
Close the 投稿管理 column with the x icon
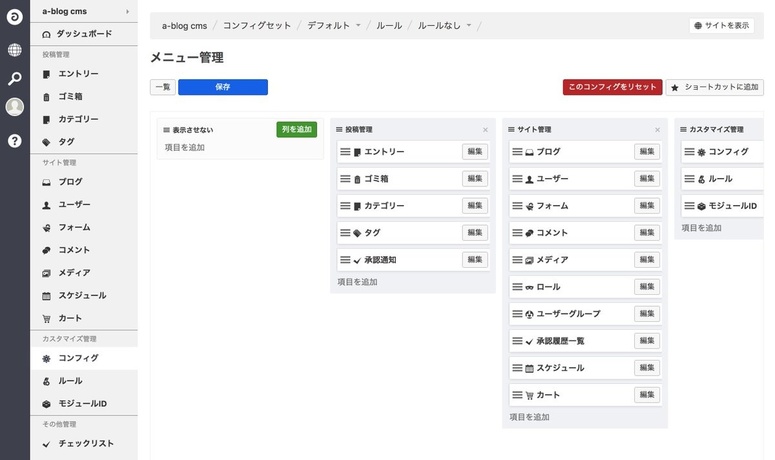click(x=485, y=130)
